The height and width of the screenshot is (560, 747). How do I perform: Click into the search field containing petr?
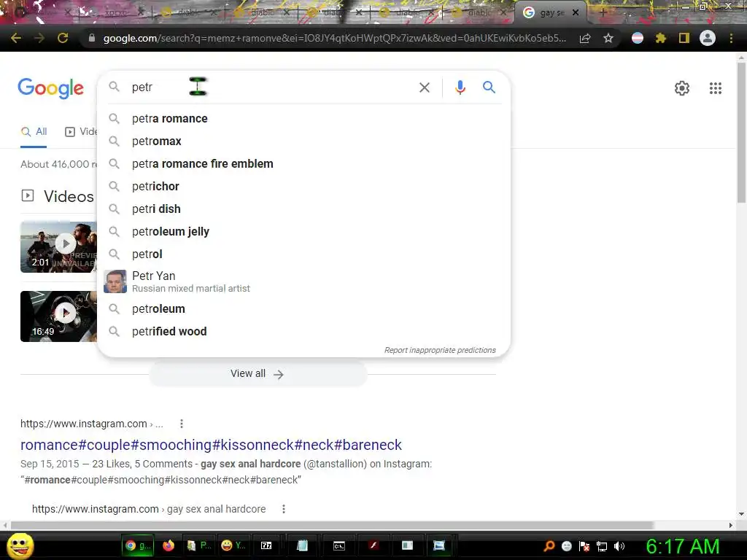pyautogui.click(x=271, y=87)
